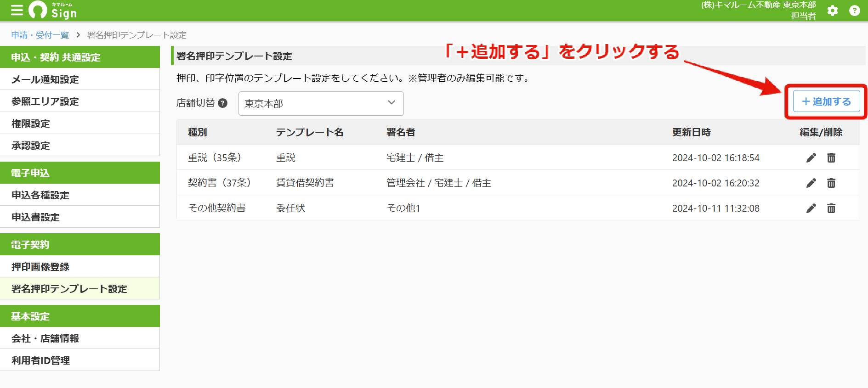Click the 基本設定 section header
Screen dimensions: 868x388
(80, 316)
